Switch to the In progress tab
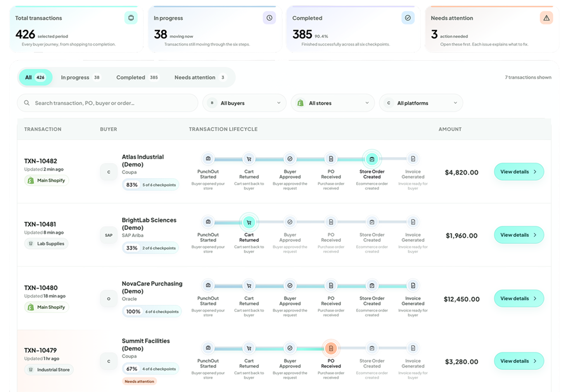 tap(81, 77)
